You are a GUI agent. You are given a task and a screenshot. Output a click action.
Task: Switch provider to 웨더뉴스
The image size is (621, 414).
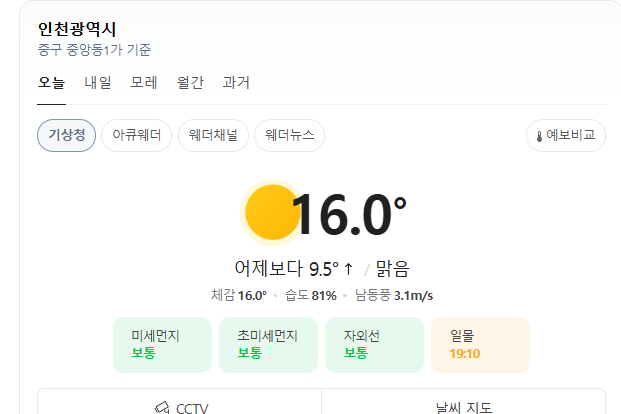pyautogui.click(x=290, y=135)
